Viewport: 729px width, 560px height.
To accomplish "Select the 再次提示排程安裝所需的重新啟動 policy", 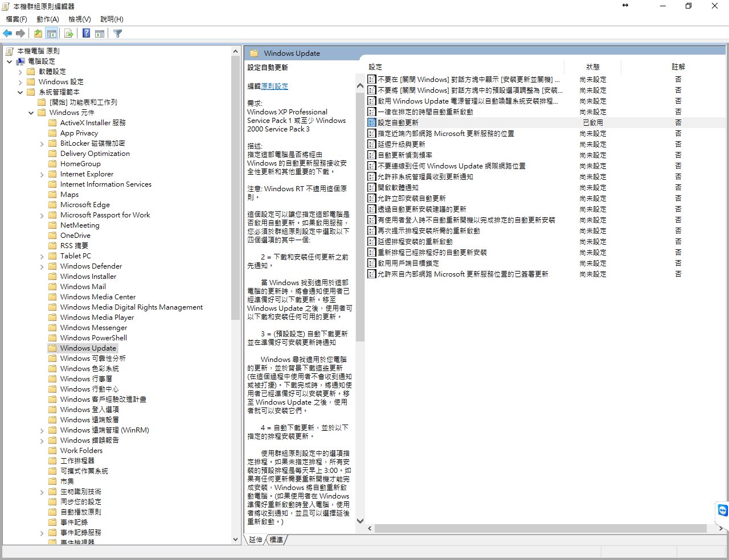I will 429,230.
